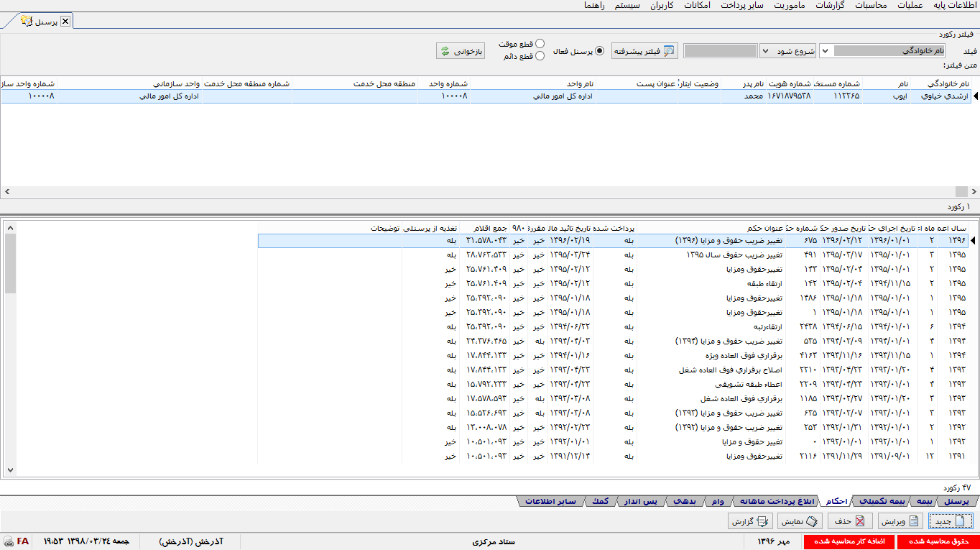Click the reload button بازخوانی
Screen dimensions: 980x550
coord(461,51)
